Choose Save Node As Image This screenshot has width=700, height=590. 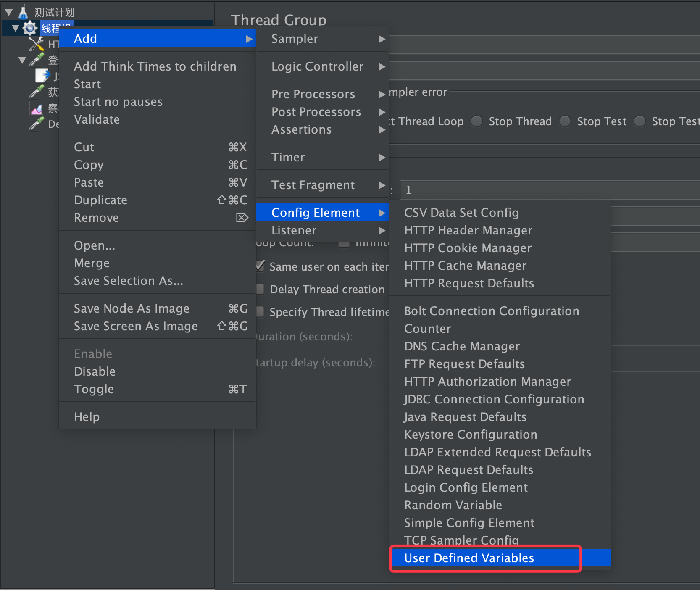pos(158,308)
